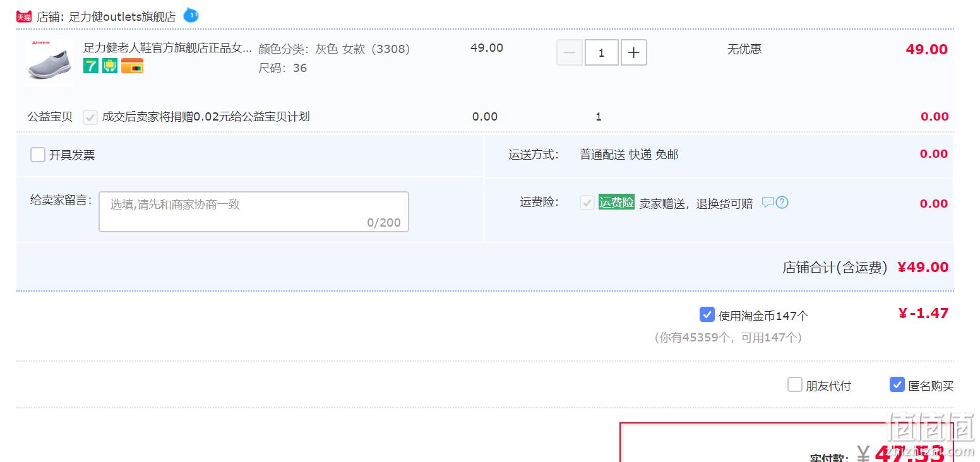980x462 pixels.
Task: Toggle the 运费险 freight insurance checkbox
Action: click(587, 203)
